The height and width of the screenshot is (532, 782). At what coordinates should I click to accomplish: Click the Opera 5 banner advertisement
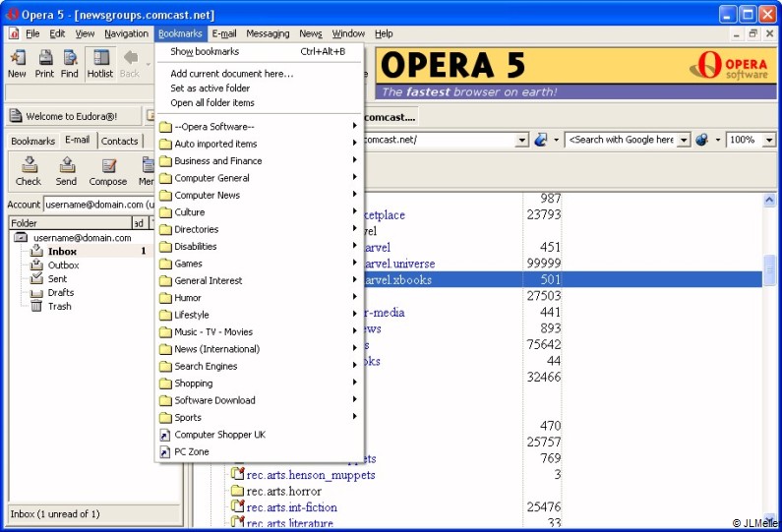pos(575,74)
